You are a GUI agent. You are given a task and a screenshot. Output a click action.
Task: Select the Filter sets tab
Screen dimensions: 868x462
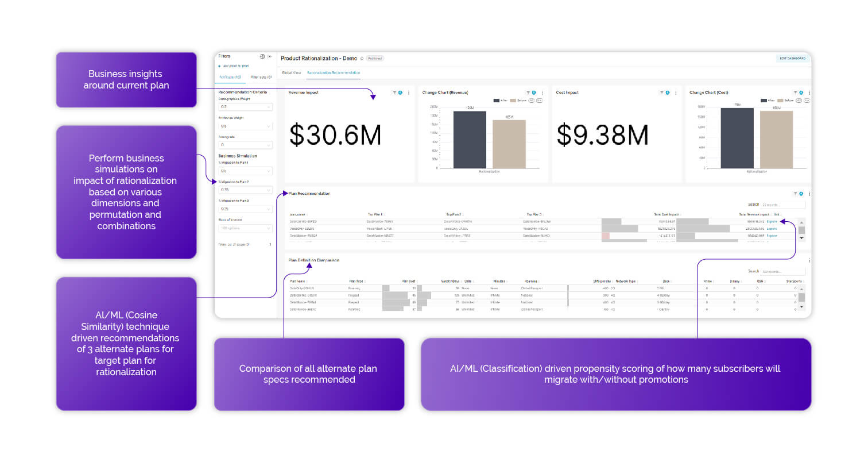point(261,76)
